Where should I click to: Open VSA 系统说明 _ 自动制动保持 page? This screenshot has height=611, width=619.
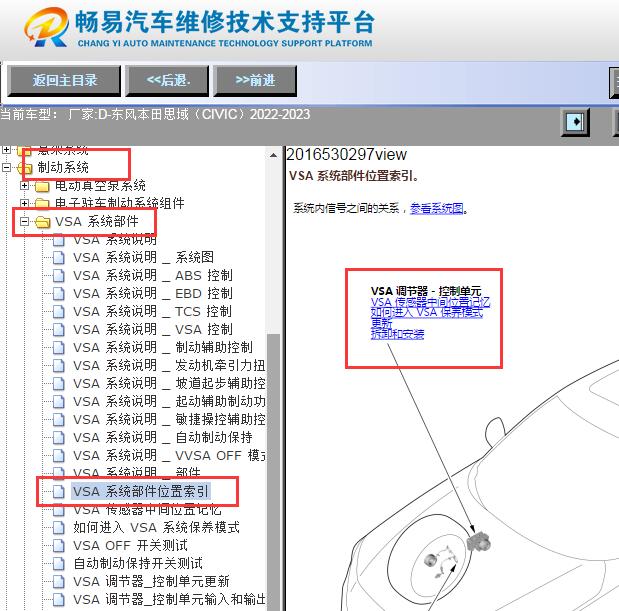pyautogui.click(x=163, y=437)
